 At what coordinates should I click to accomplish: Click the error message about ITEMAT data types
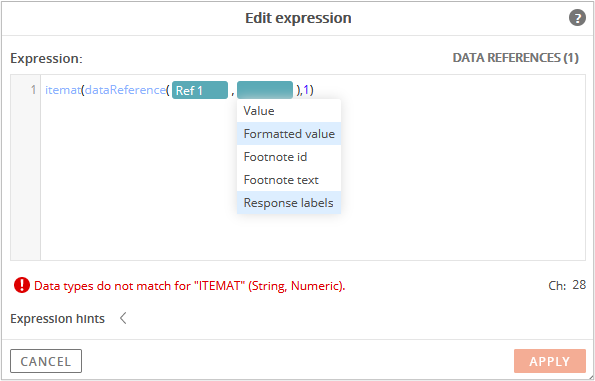190,286
